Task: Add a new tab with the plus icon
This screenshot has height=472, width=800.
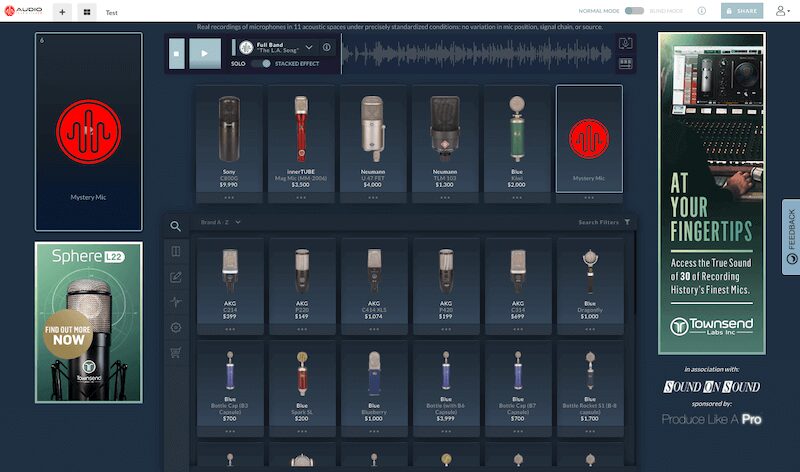Action: tap(62, 12)
